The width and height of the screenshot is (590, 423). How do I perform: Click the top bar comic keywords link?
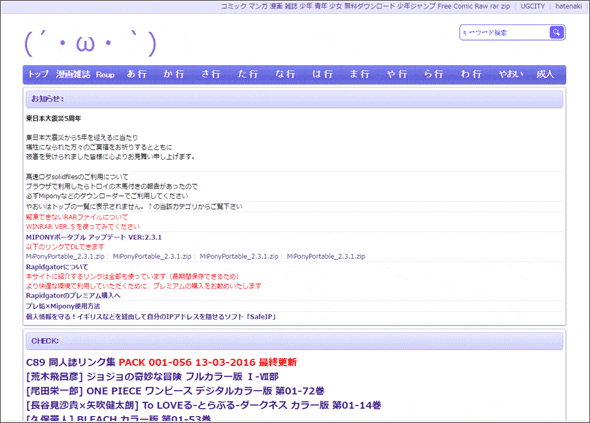point(365,6)
